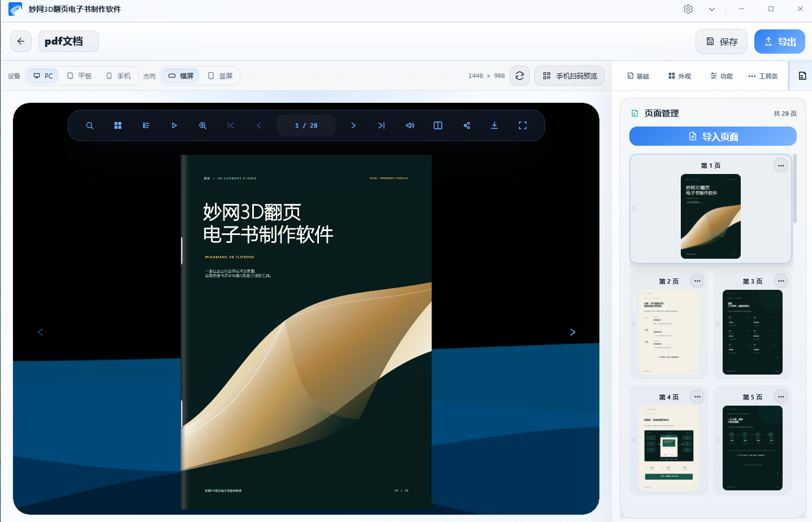Open more options for 第 2 页

tap(697, 281)
